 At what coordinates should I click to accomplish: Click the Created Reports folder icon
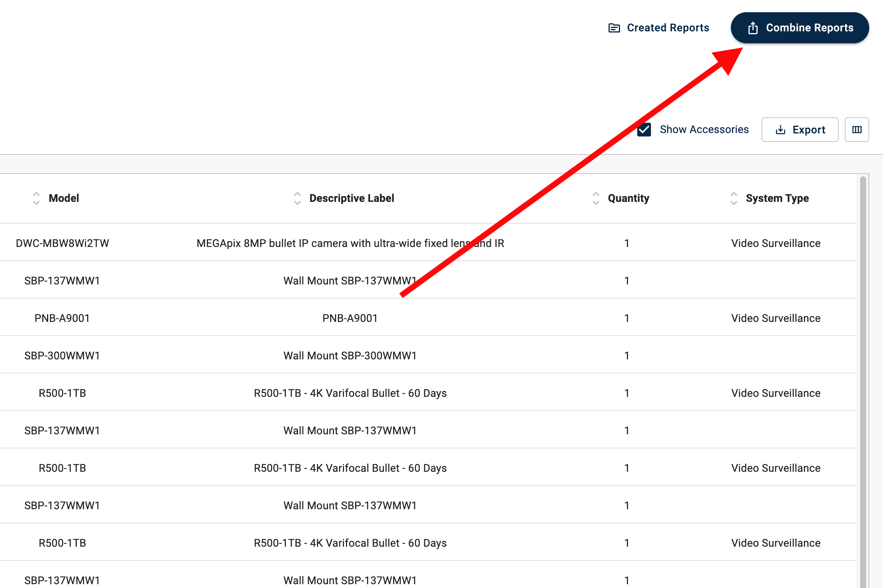614,28
